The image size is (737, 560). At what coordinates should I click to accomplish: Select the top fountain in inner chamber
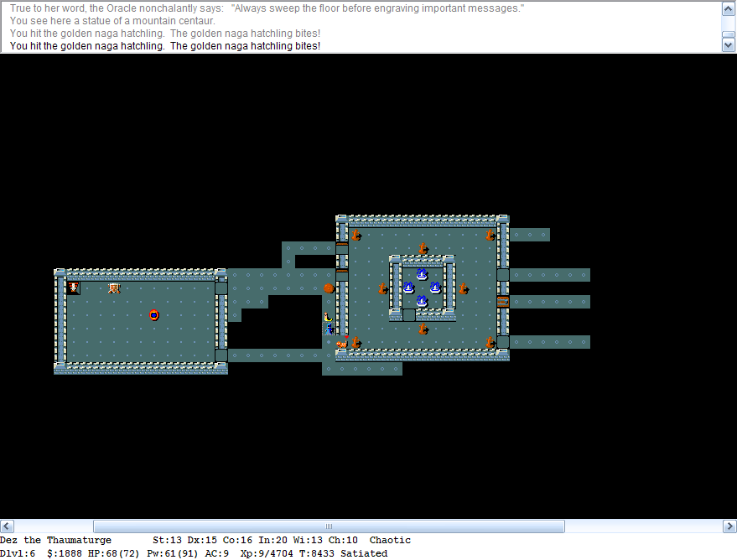(x=422, y=274)
